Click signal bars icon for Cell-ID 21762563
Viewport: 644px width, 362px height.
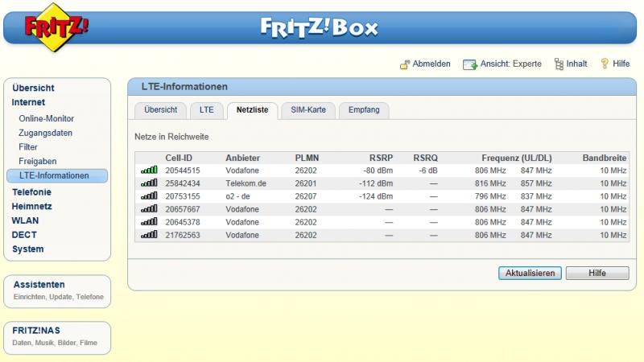[x=149, y=235]
